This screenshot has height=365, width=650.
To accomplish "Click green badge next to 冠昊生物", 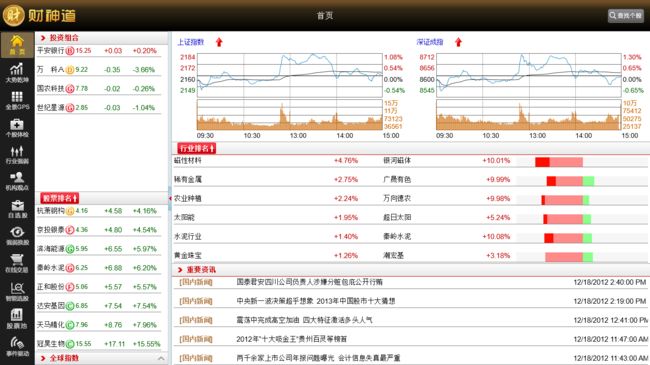I will pyautogui.click(x=70, y=344).
